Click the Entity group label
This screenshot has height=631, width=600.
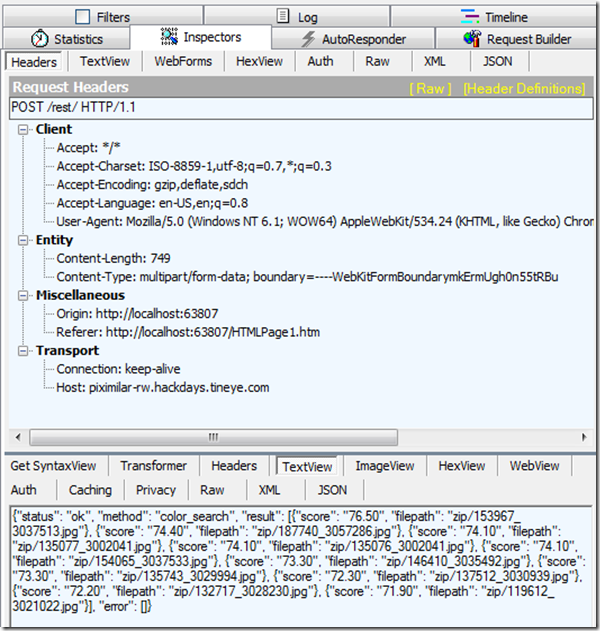tap(54, 240)
